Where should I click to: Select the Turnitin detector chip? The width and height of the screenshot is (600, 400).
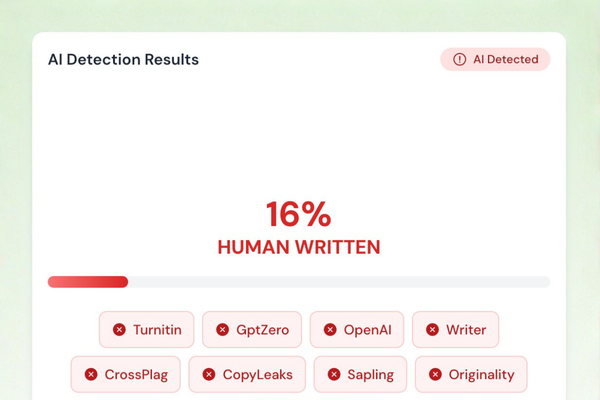pos(146,330)
